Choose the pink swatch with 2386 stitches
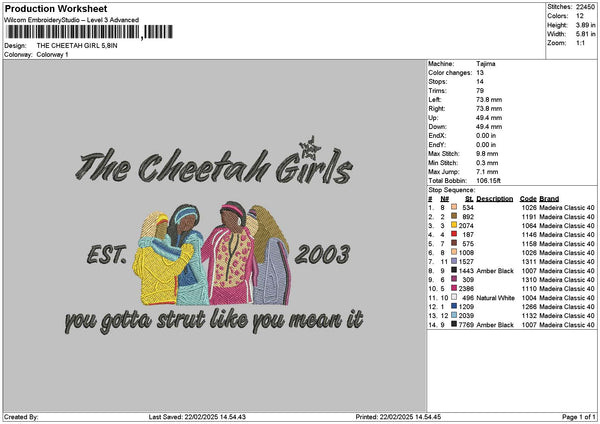 [454, 288]
